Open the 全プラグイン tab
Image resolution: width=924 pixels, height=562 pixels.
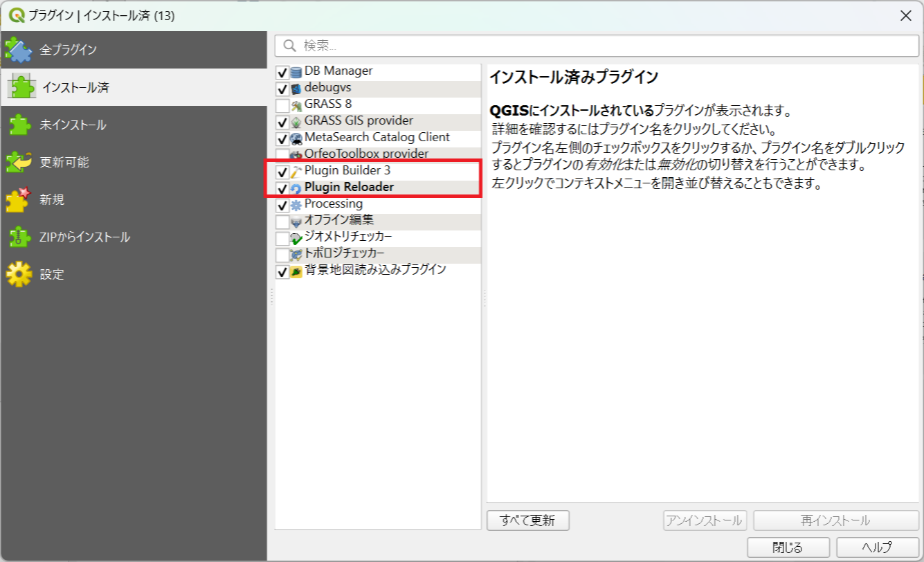click(x=134, y=50)
